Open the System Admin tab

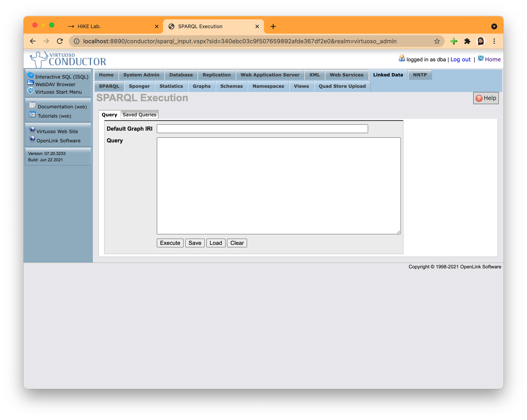click(141, 75)
